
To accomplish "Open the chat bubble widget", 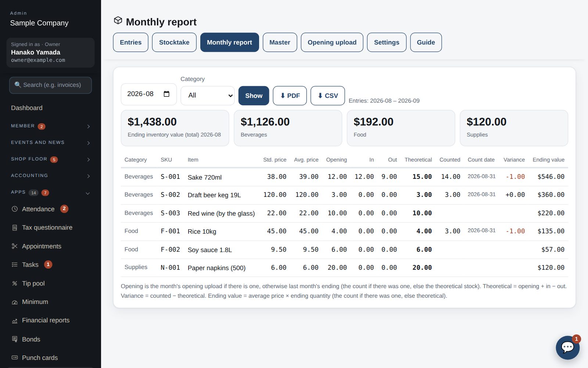I will click(567, 347).
